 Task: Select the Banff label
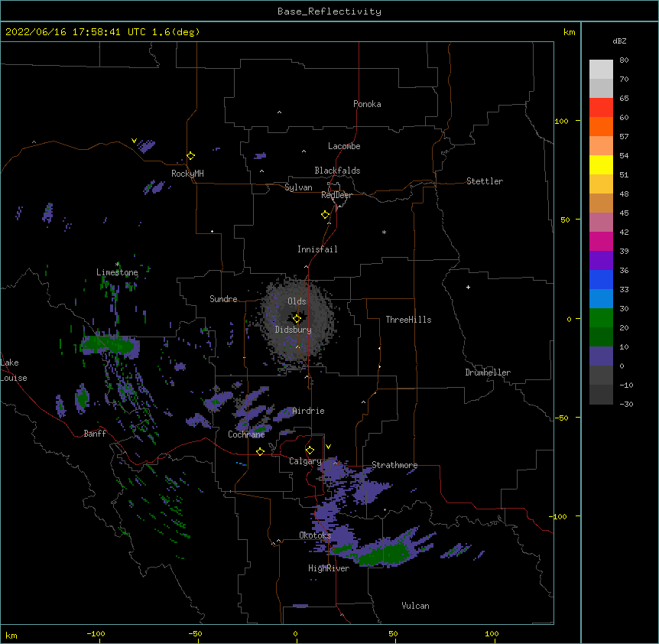(x=95, y=434)
